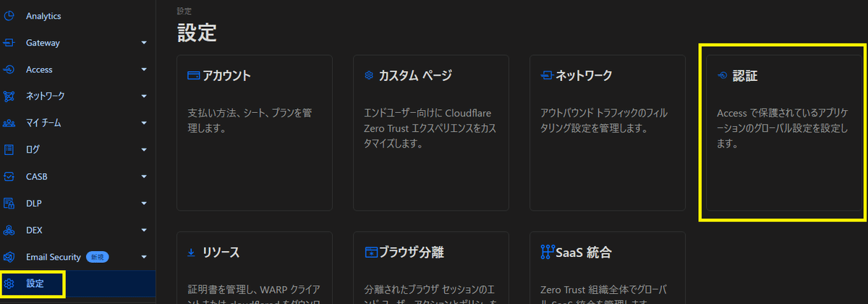The height and width of the screenshot is (304, 868).
Task: Expand the Access menu arrow
Action: click(144, 69)
